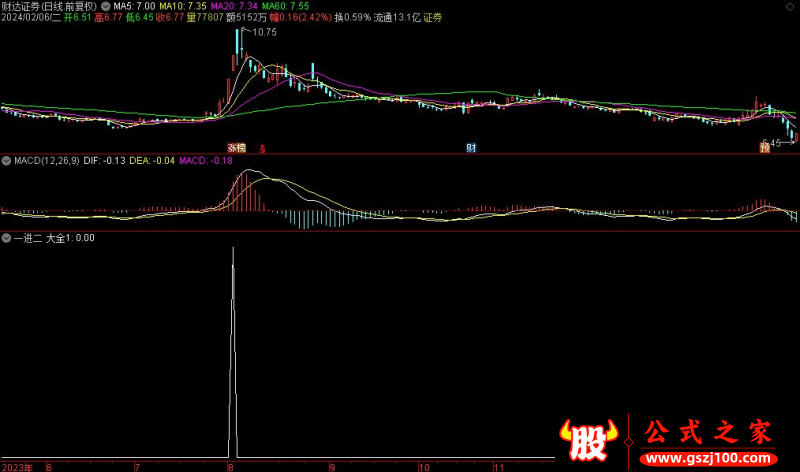Image resolution: width=800 pixels, height=472 pixels.
Task: Select the 一进二 indicator name label
Action: point(27,238)
